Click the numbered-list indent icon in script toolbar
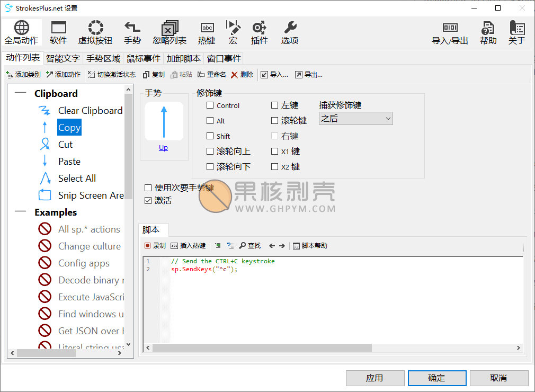 tap(230, 246)
